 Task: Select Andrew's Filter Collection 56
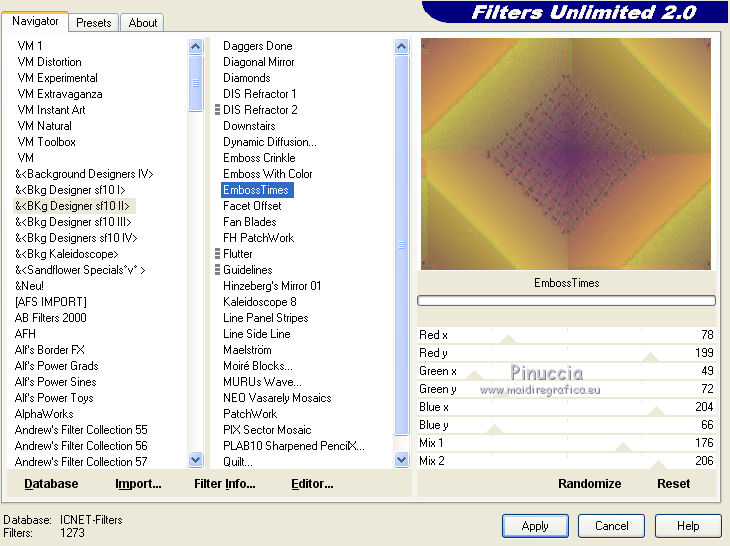(81, 446)
